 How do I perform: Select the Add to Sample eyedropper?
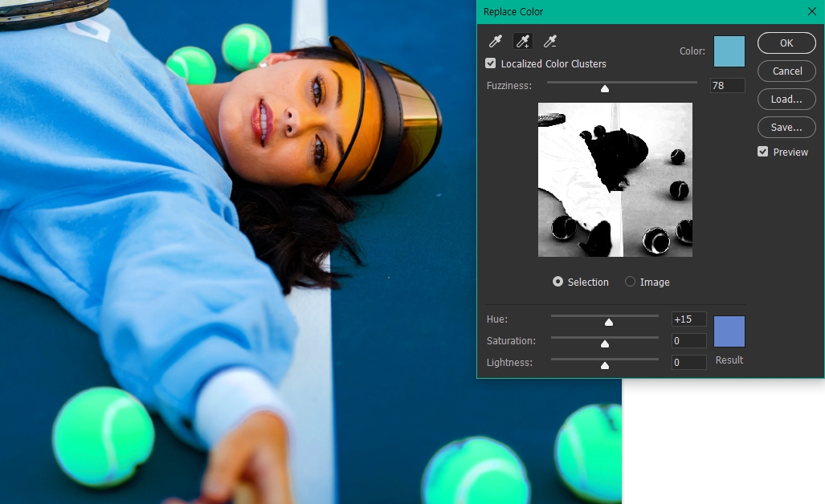coord(522,41)
